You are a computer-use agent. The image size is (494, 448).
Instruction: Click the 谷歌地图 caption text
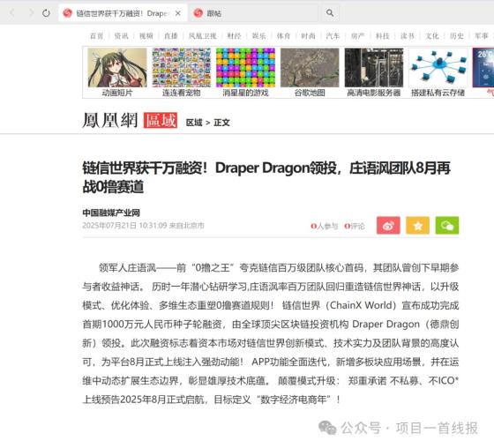pyautogui.click(x=310, y=93)
